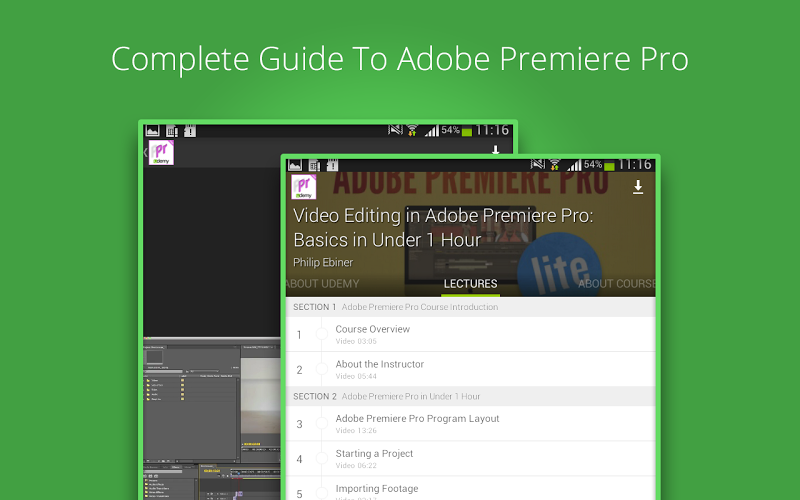Open lecture 2 About the Instructor

click(470, 369)
